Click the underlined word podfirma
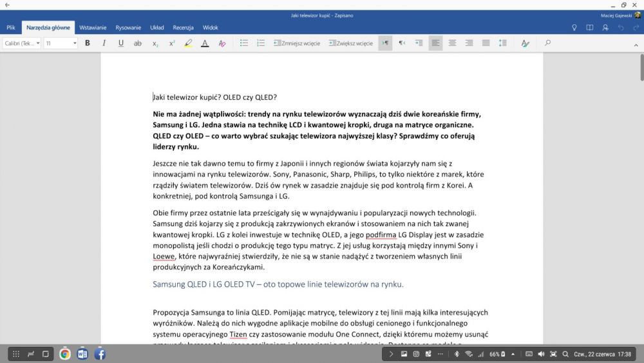The height and width of the screenshot is (363, 644). pyautogui.click(x=381, y=235)
